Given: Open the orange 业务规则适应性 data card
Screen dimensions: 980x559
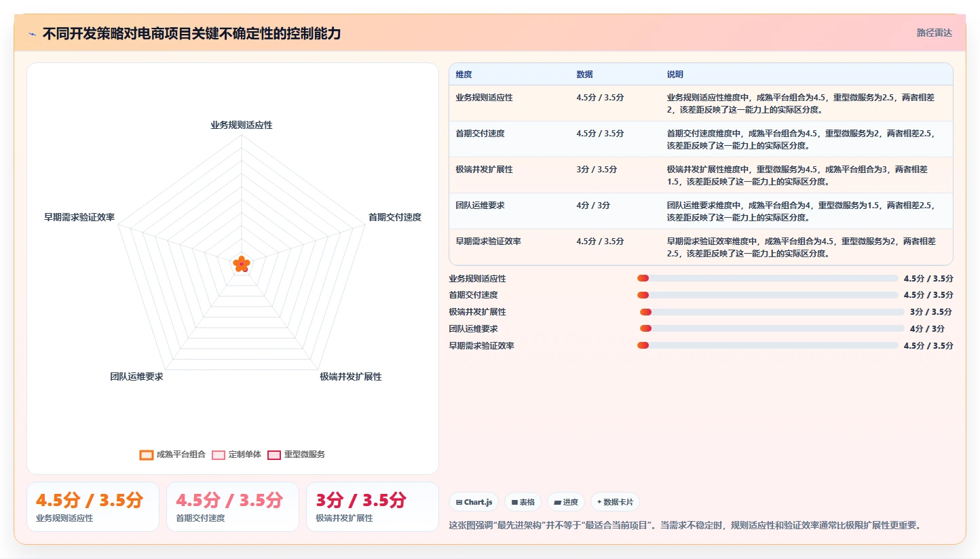Looking at the screenshot, I should coord(93,507).
